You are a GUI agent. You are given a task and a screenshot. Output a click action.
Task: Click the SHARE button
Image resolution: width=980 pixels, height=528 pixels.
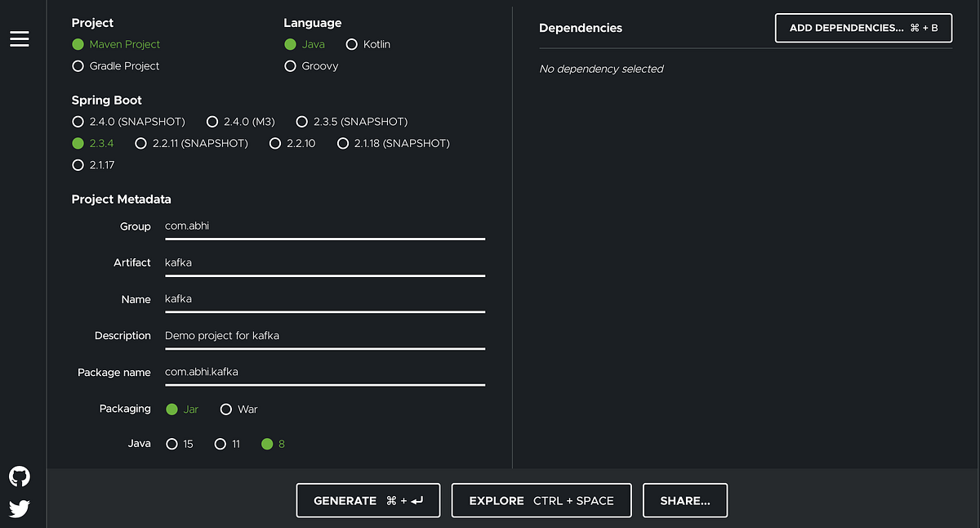(684, 499)
